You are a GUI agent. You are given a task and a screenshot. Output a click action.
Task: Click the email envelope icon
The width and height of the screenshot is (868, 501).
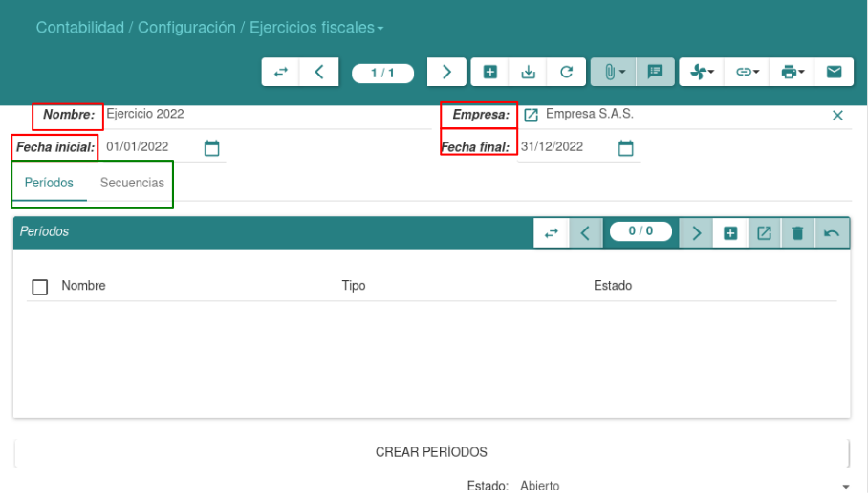pyautogui.click(x=834, y=72)
